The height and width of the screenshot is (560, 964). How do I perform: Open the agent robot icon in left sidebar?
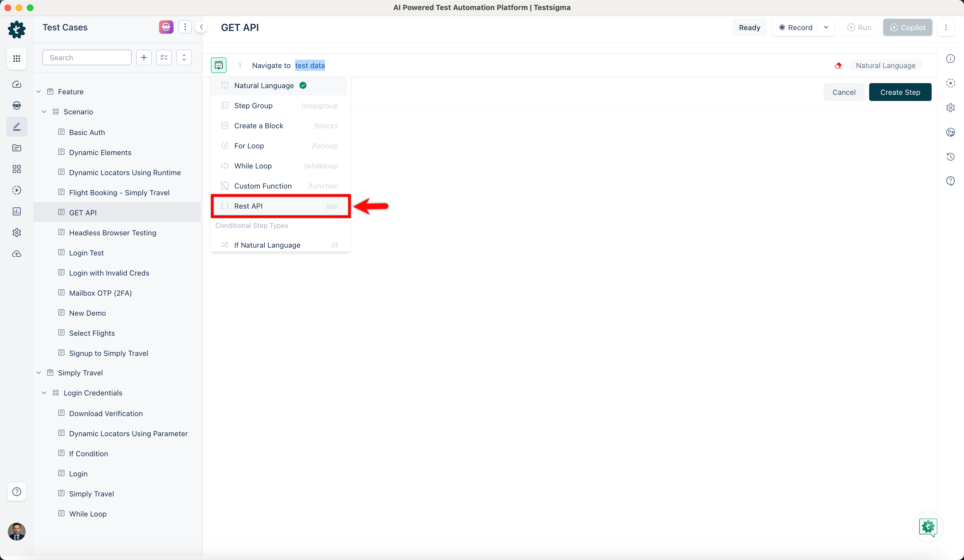coord(16,105)
